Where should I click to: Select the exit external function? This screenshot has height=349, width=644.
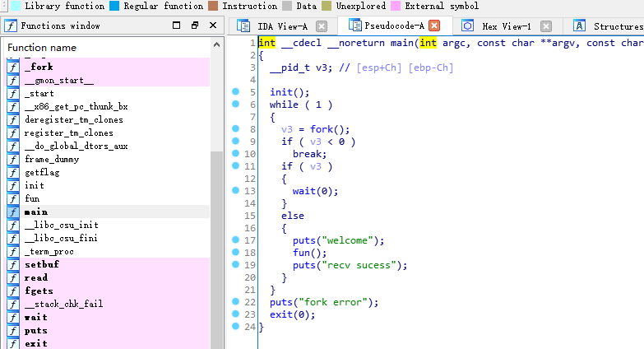pyautogui.click(x=108, y=343)
